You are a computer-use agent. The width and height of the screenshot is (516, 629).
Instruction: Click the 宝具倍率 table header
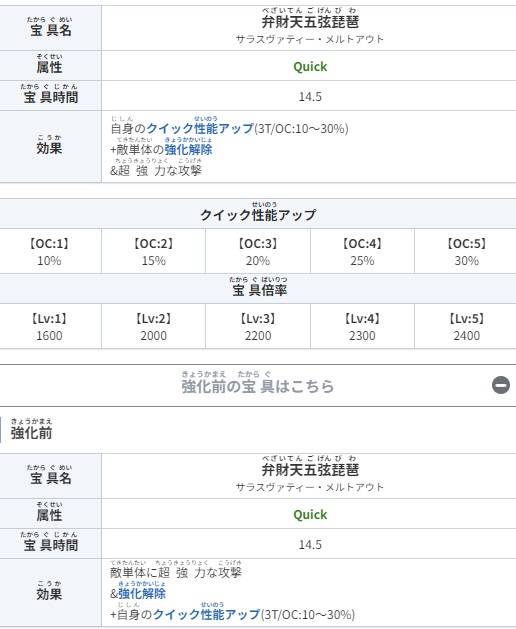tap(258, 289)
